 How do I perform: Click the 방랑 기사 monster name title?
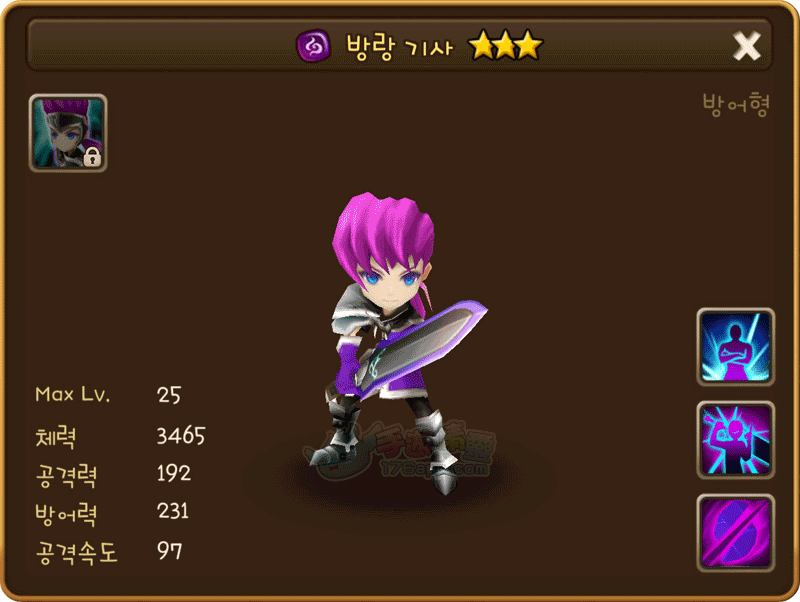tap(399, 47)
